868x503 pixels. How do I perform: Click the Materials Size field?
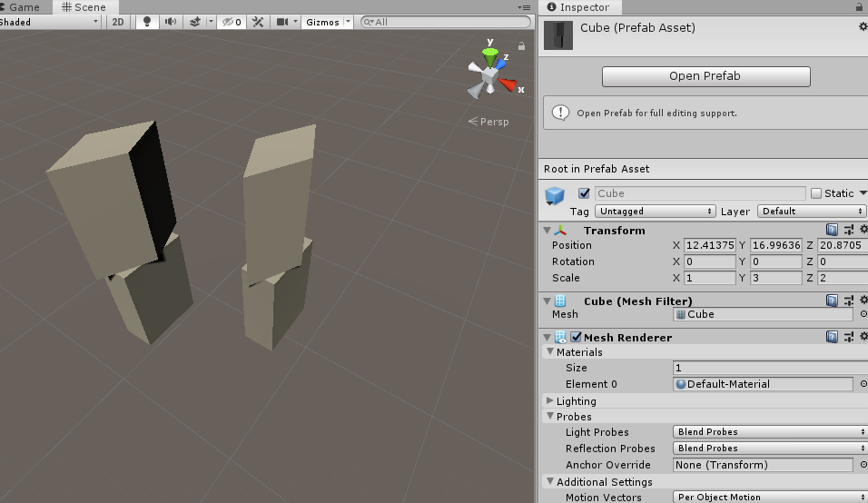pyautogui.click(x=771, y=368)
